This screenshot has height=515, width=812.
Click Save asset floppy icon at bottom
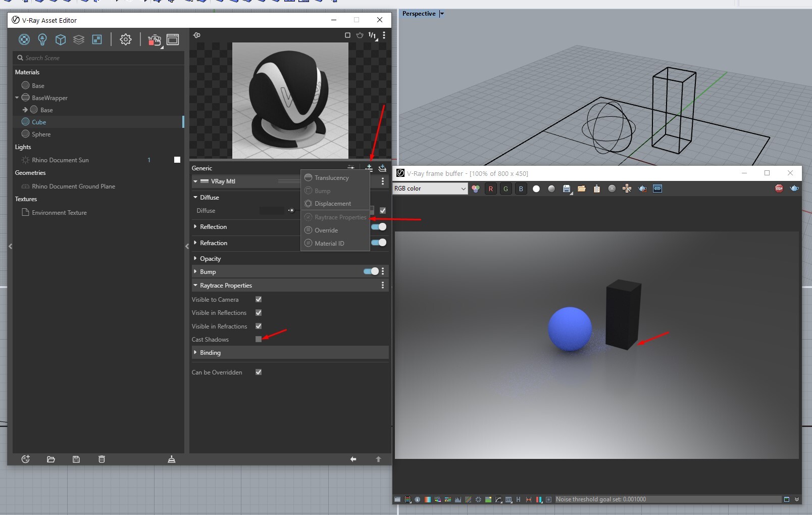[x=76, y=459]
